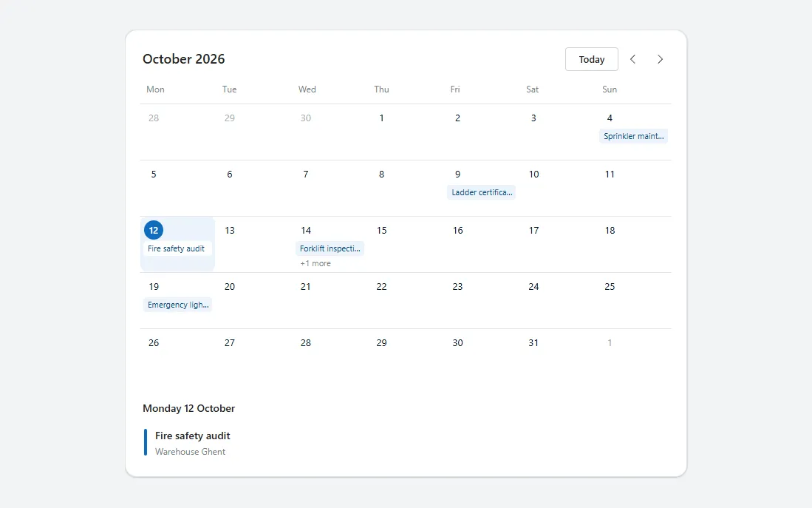The image size is (812, 508).
Task: Select October 21 in the calendar
Action: 306,287
